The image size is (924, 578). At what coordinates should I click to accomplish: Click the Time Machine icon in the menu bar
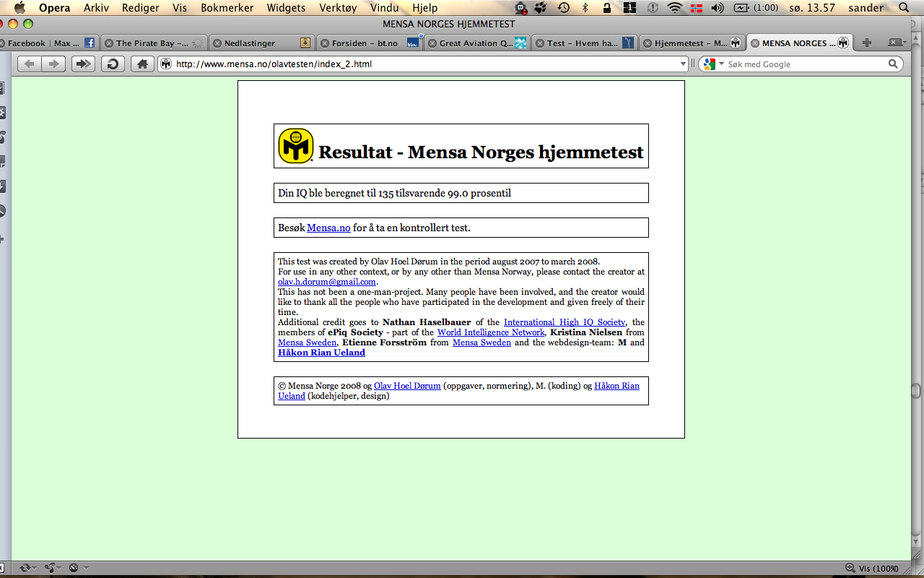(563, 8)
